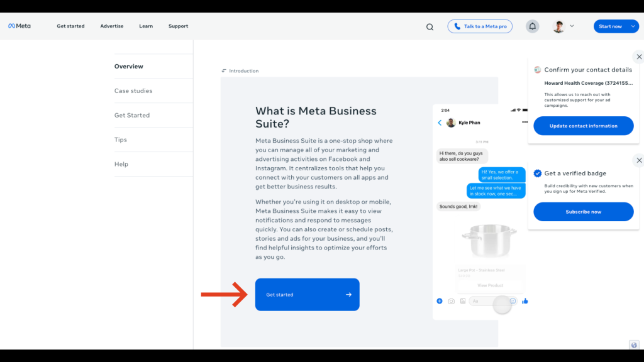Select the camera icon in the chat mockup

click(x=451, y=301)
